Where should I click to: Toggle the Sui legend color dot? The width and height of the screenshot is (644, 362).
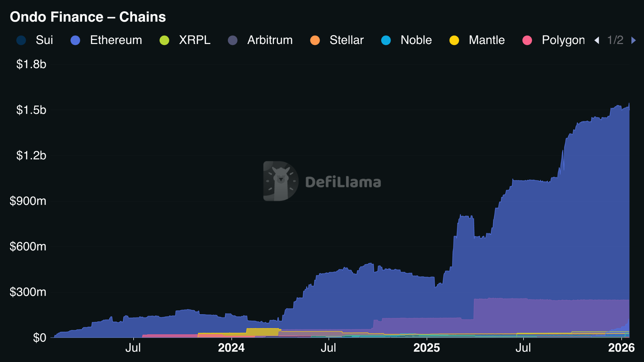click(x=21, y=41)
